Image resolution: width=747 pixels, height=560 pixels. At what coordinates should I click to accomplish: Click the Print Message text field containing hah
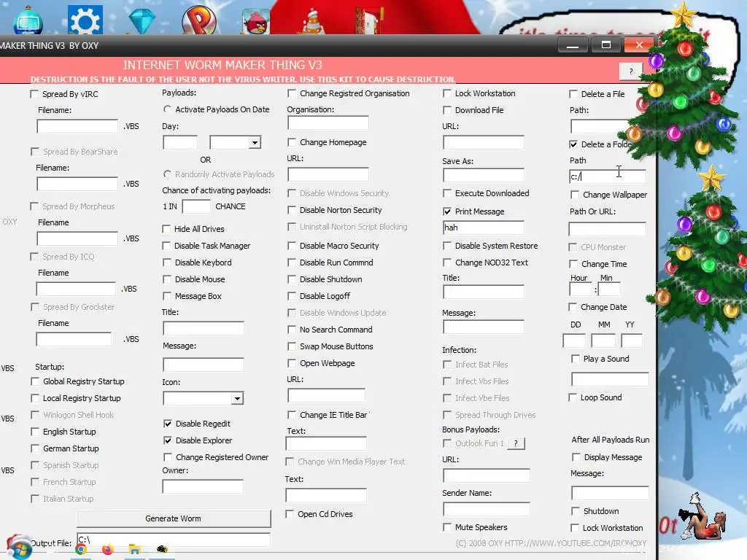[x=484, y=227]
